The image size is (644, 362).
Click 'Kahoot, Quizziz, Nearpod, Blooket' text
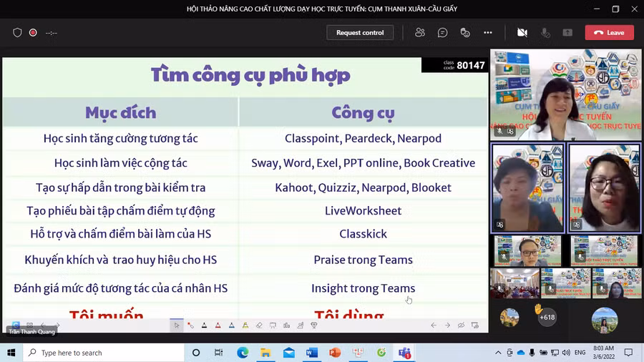pos(363,187)
